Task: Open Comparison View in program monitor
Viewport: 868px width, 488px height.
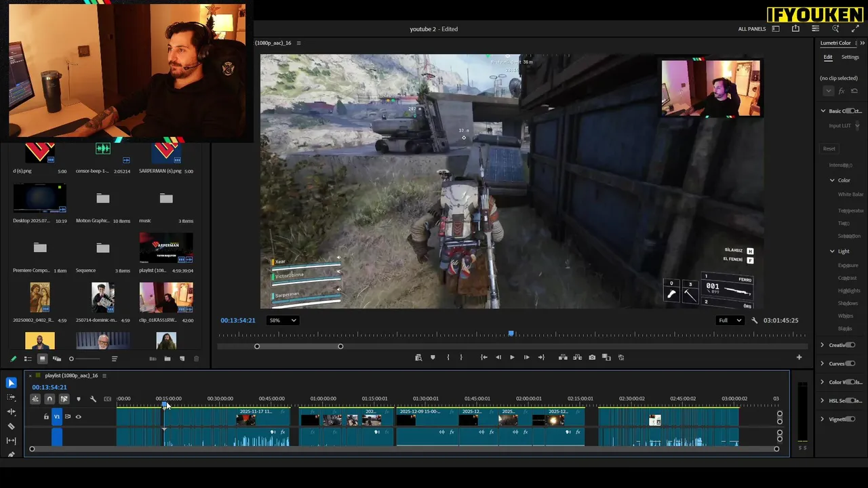Action: pos(606,357)
